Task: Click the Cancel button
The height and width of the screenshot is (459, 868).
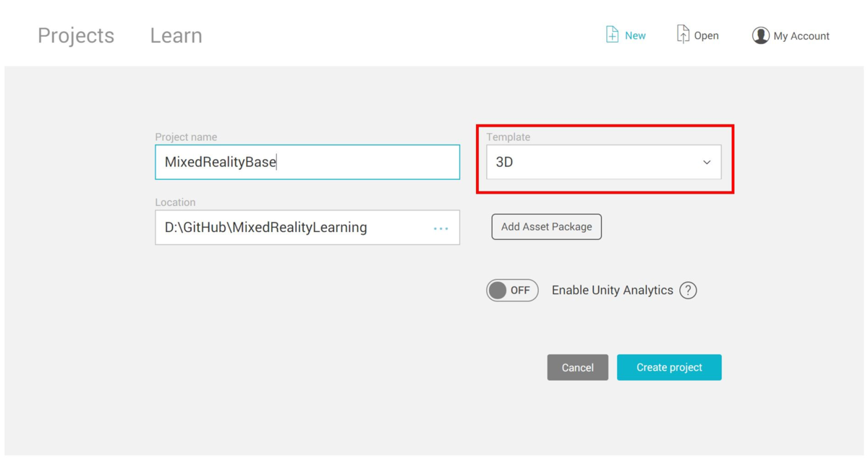Action: coord(578,367)
